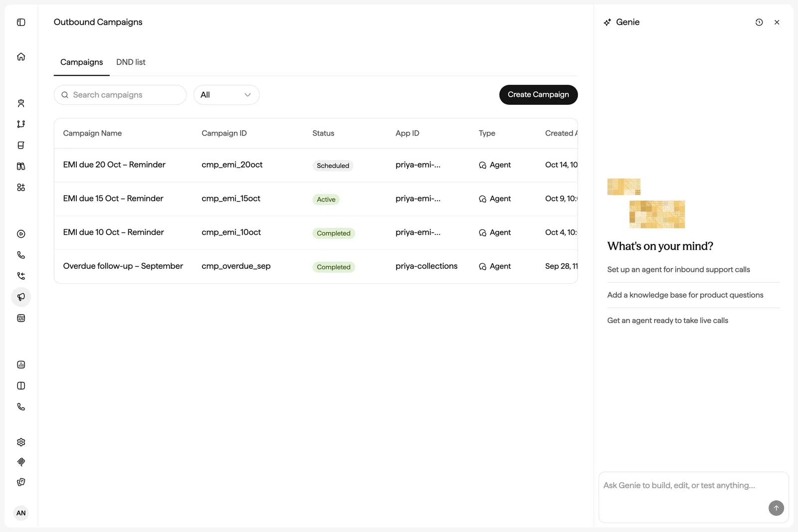Select 'Set up an agent for inbound support calls'
The image size is (798, 532).
pos(678,270)
